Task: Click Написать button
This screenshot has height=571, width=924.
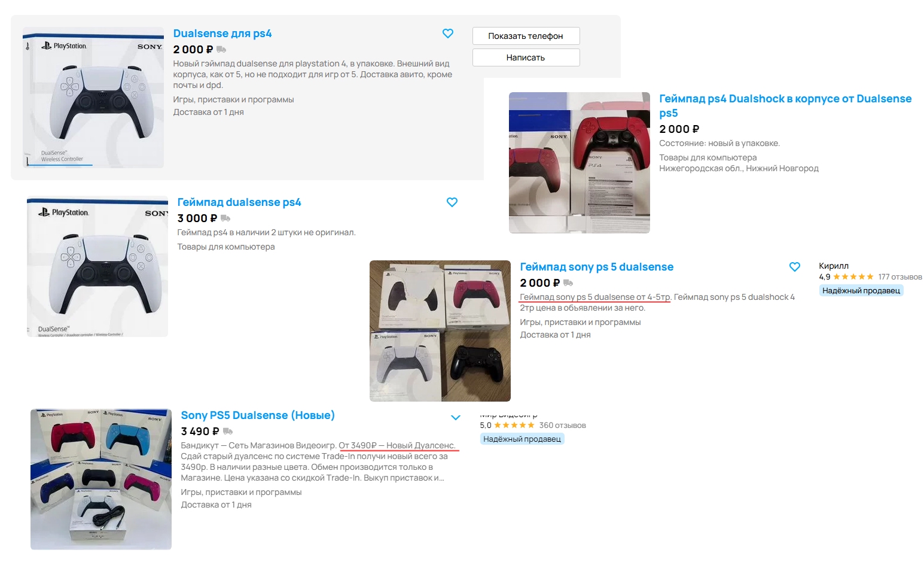Action: click(x=526, y=57)
